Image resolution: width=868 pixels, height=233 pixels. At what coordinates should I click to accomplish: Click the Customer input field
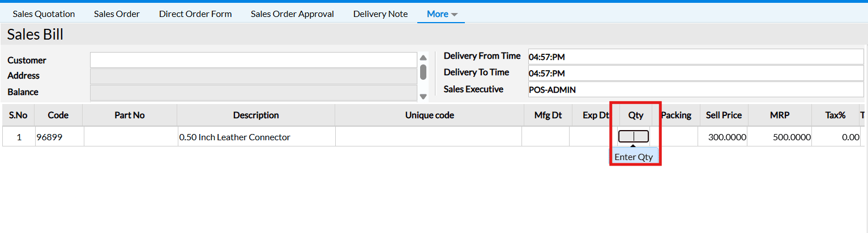click(x=253, y=60)
